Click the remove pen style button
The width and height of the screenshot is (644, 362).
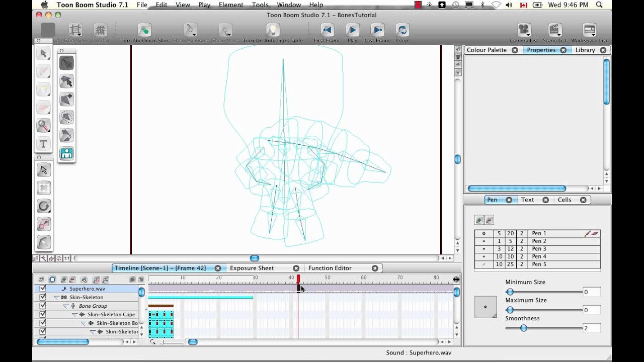point(489,220)
